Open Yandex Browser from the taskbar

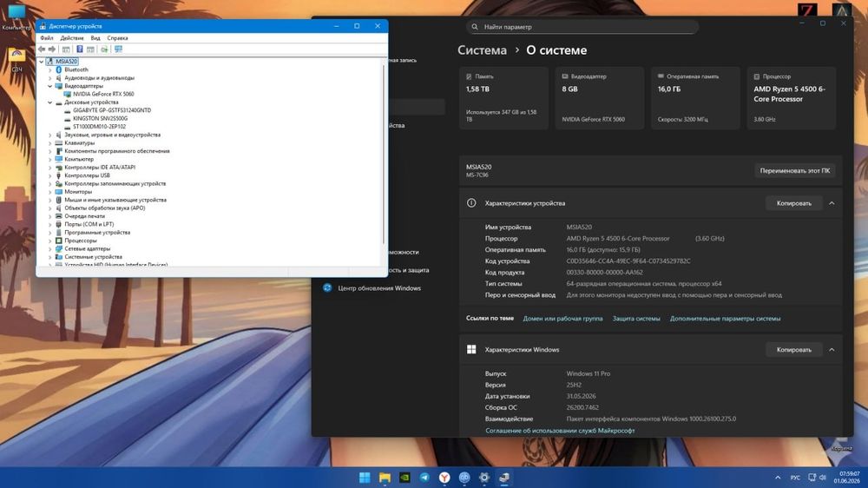[444, 478]
